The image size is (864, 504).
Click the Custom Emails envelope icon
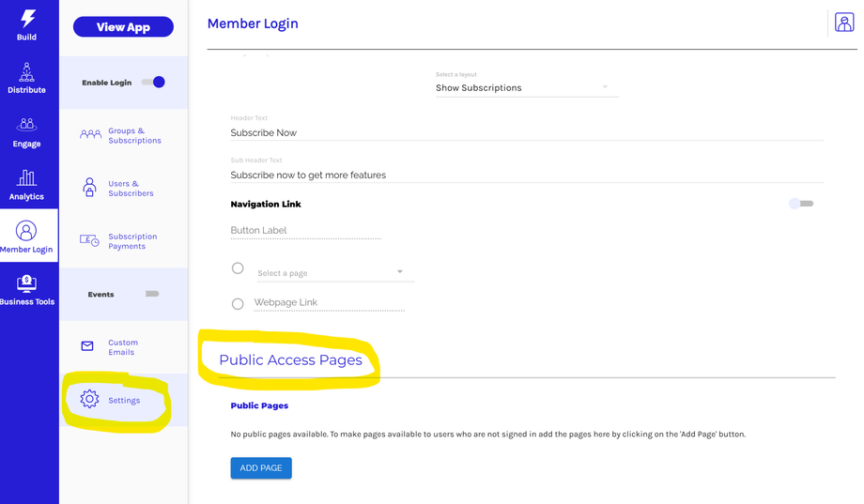87,346
